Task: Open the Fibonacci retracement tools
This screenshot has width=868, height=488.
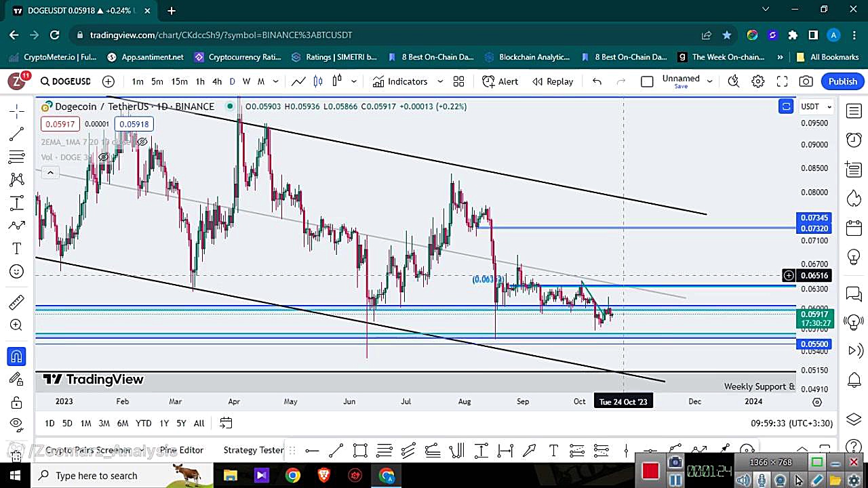Action: pyautogui.click(x=17, y=157)
